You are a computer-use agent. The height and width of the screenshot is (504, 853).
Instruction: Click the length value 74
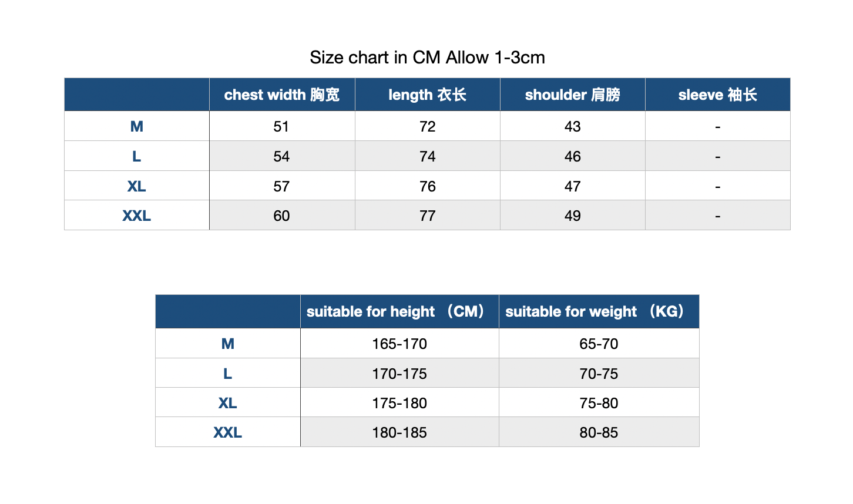point(428,156)
